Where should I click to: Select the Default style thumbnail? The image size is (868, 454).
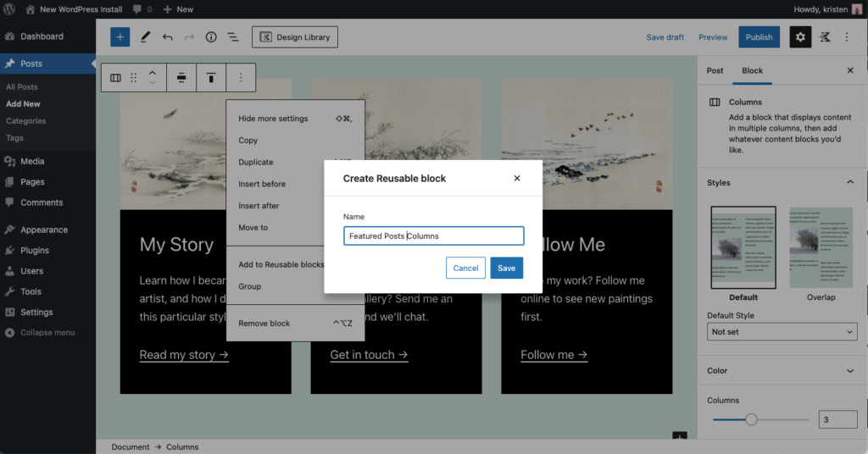[x=743, y=247]
